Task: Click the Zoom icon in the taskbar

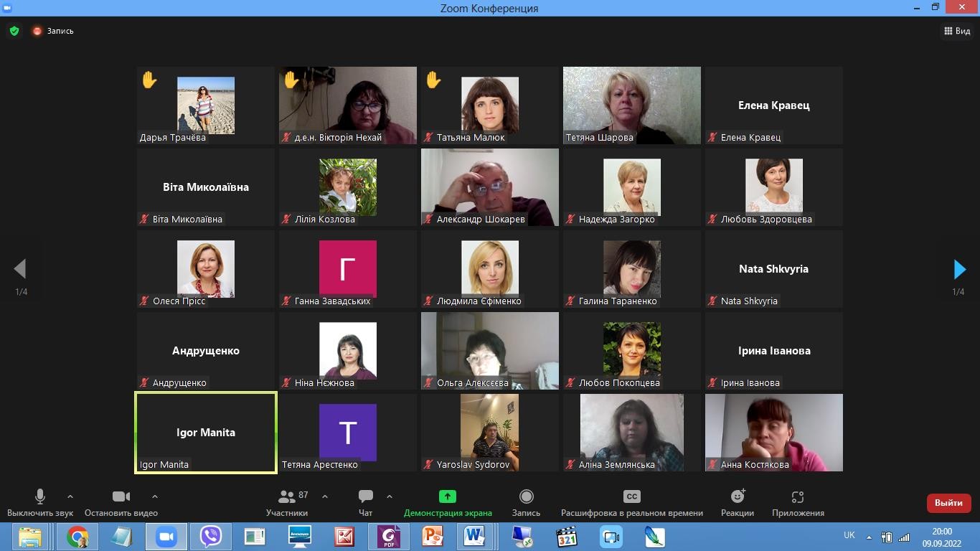Action: (x=166, y=537)
